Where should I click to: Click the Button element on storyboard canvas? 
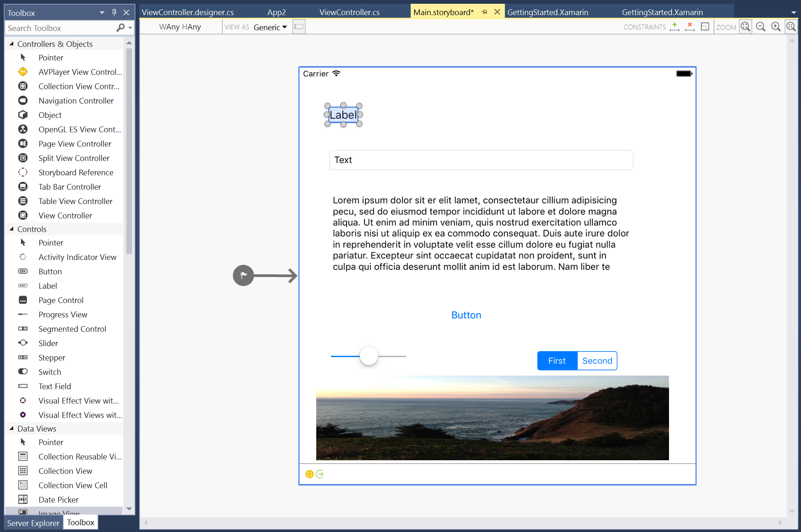pyautogui.click(x=466, y=315)
